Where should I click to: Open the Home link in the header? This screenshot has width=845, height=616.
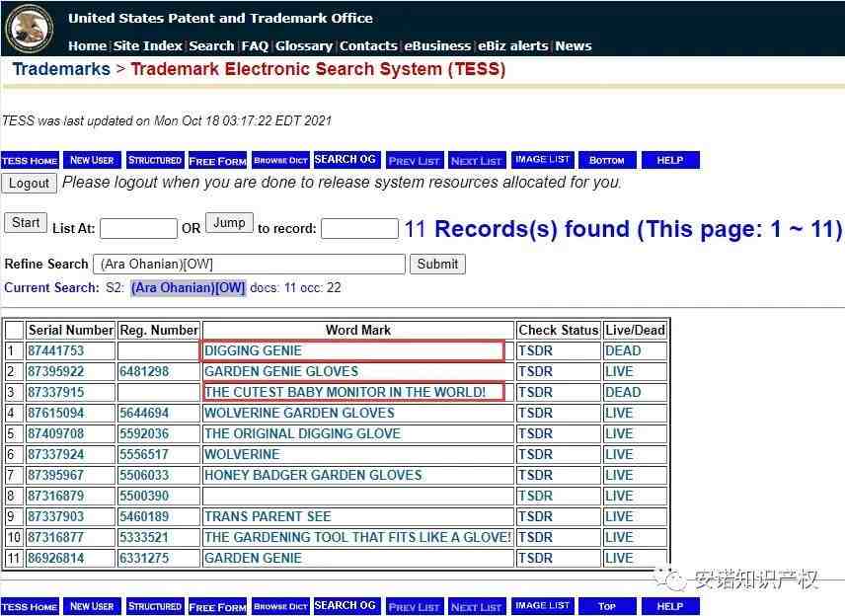point(87,45)
